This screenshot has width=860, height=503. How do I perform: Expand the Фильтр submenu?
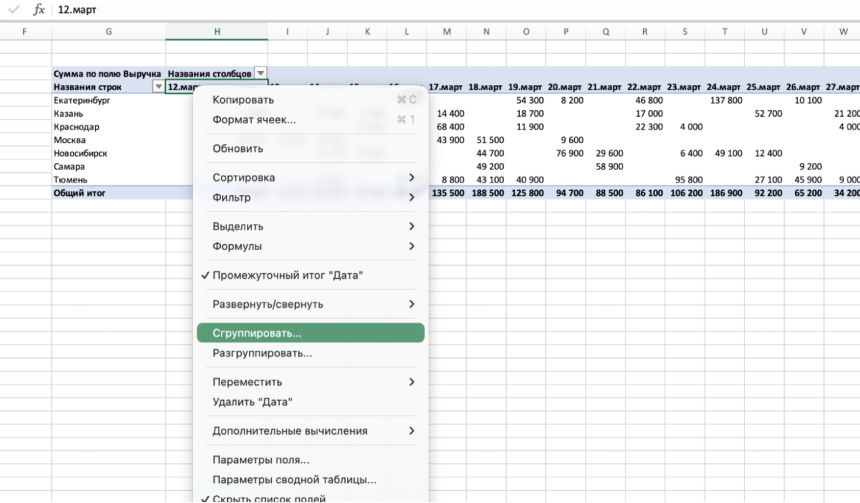click(310, 197)
